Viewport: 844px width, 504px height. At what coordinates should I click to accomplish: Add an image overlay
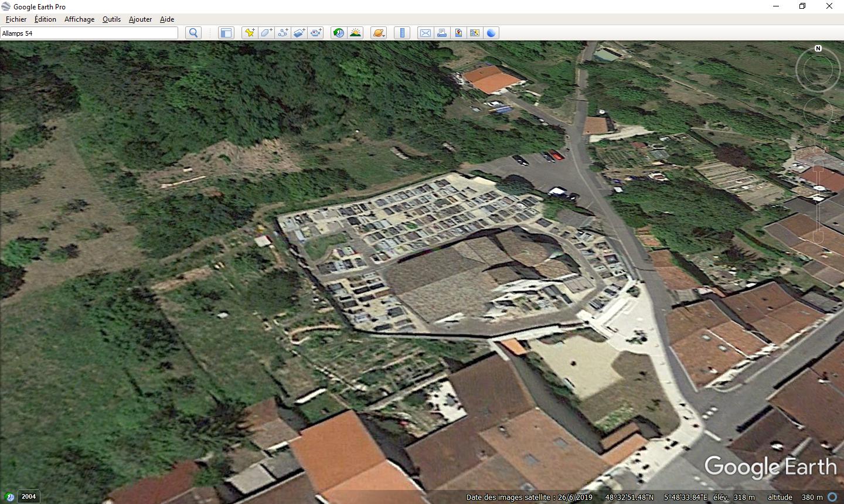pos(299,33)
